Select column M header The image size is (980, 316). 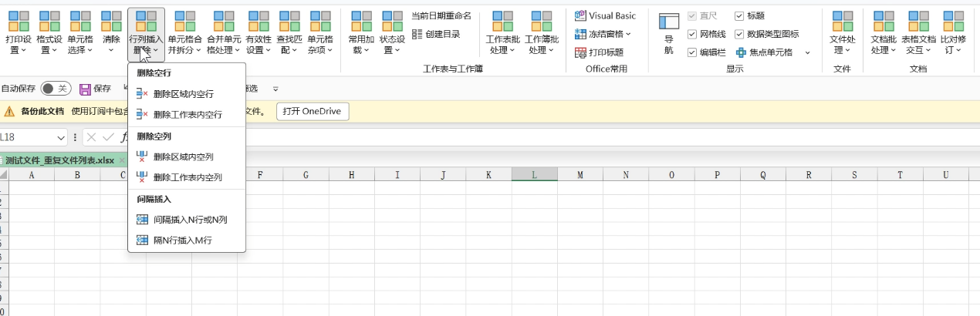click(x=580, y=175)
